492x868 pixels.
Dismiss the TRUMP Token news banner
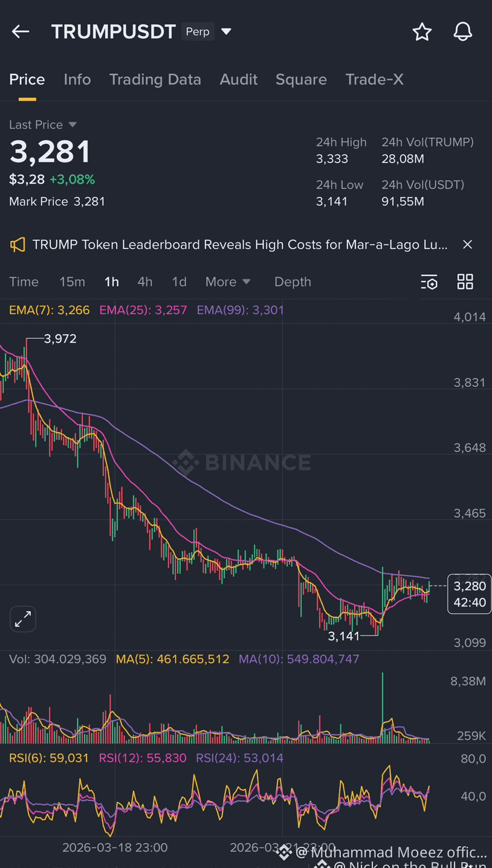click(x=467, y=245)
